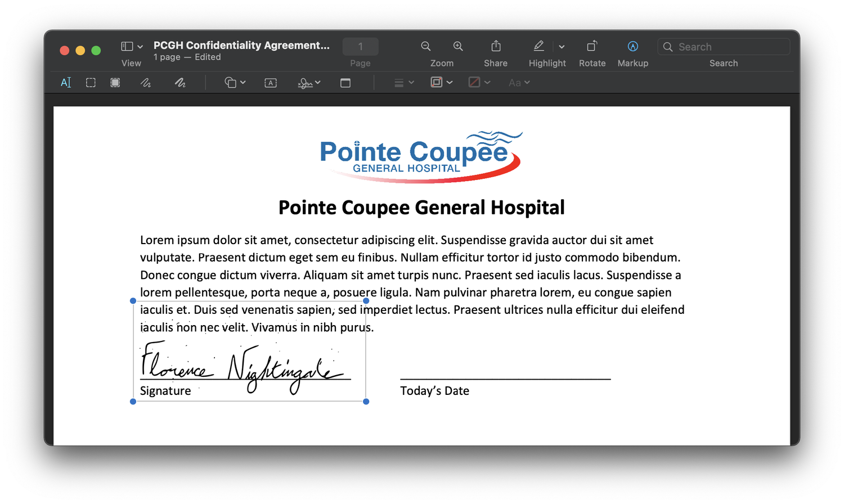The image size is (844, 504).
Task: Toggle the Markup toolbar
Action: click(632, 46)
